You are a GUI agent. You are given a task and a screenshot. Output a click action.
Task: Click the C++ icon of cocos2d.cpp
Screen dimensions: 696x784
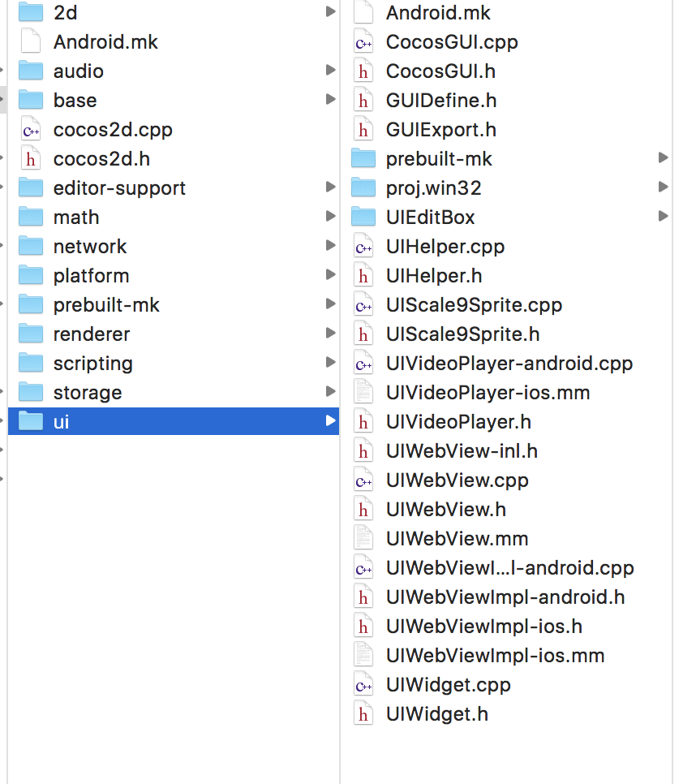tap(31, 130)
